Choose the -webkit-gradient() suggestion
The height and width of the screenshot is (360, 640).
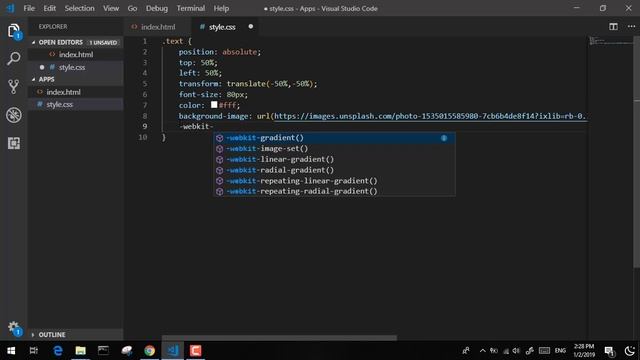[334, 138]
